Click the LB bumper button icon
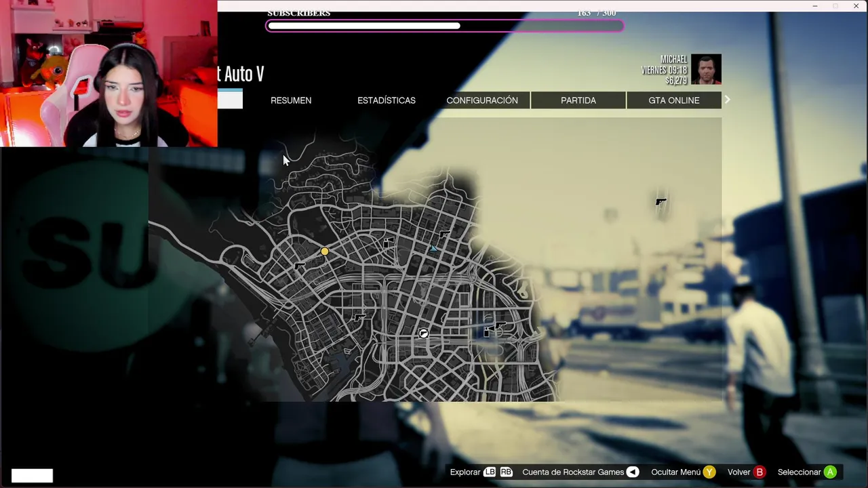This screenshot has width=868, height=488. click(x=490, y=472)
